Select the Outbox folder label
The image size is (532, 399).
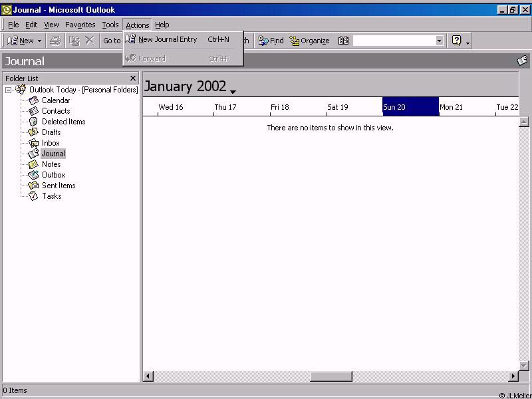[x=53, y=175]
